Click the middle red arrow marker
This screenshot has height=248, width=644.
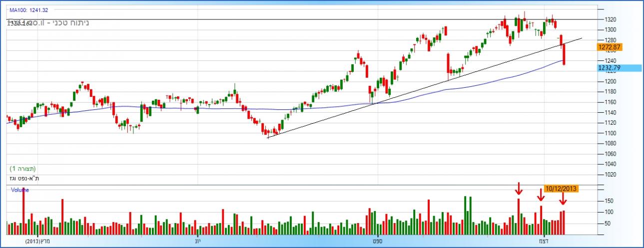(x=541, y=195)
